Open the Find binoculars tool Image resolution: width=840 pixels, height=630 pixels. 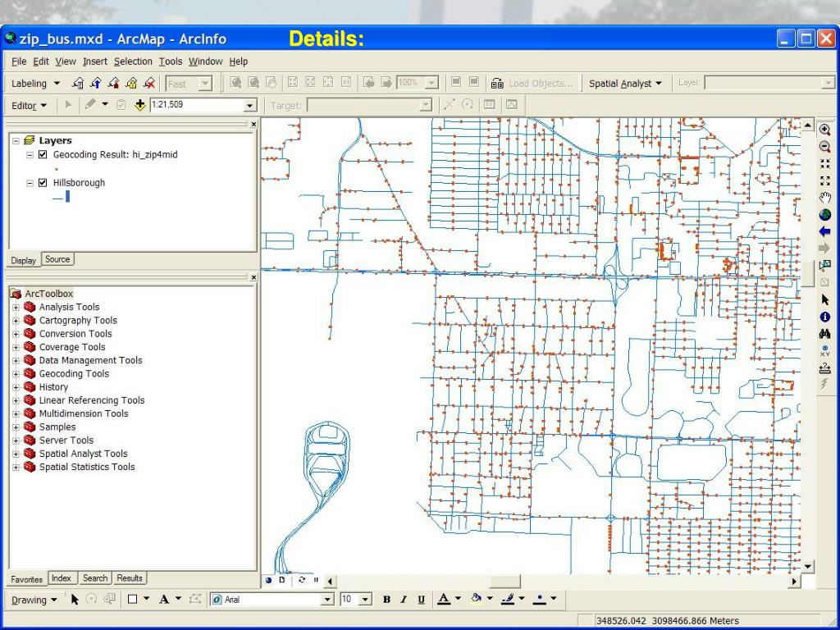(824, 334)
